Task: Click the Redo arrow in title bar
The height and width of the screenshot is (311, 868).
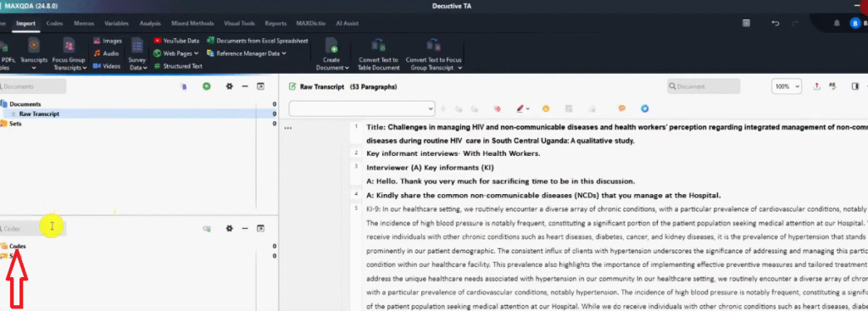Action: coord(795,23)
